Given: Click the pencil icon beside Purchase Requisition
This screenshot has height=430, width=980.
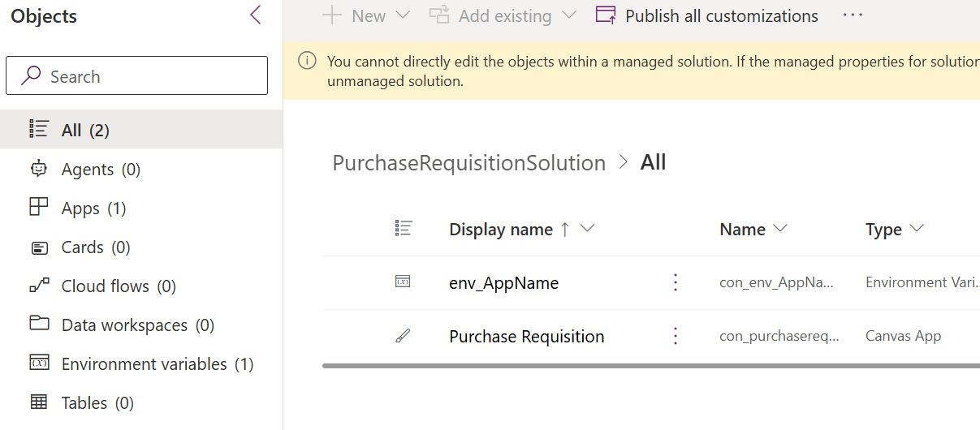Looking at the screenshot, I should pos(403,336).
